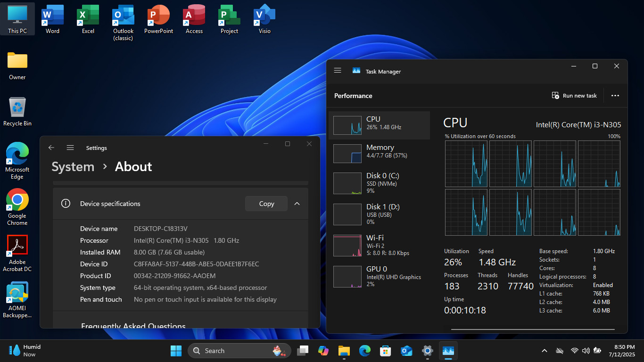Select the Recycle Bin desktop icon

(17, 112)
